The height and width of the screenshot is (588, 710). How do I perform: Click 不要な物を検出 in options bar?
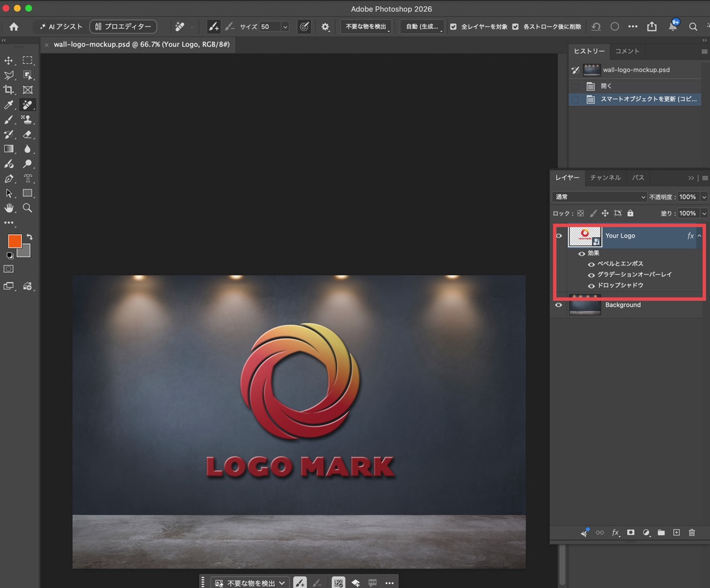(x=366, y=27)
